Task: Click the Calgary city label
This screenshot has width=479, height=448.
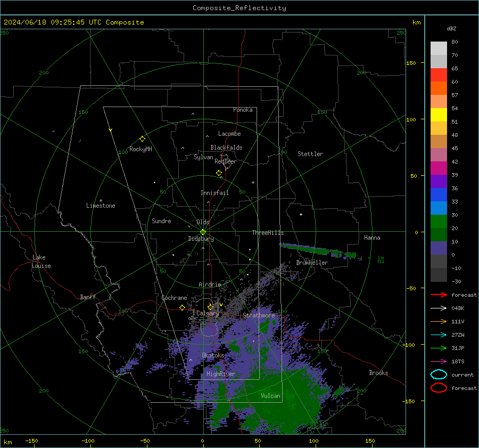Action: 208,313
